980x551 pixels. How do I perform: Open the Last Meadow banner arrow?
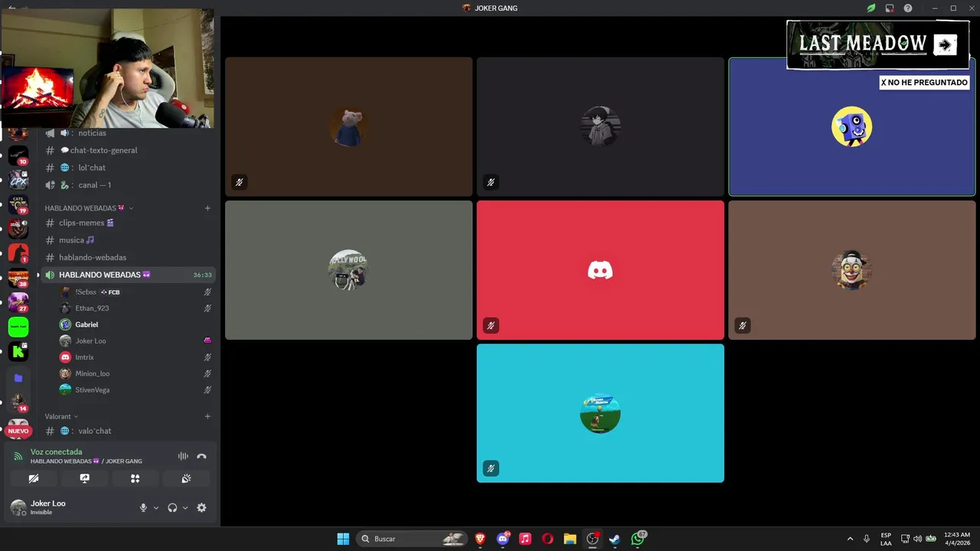coord(945,44)
